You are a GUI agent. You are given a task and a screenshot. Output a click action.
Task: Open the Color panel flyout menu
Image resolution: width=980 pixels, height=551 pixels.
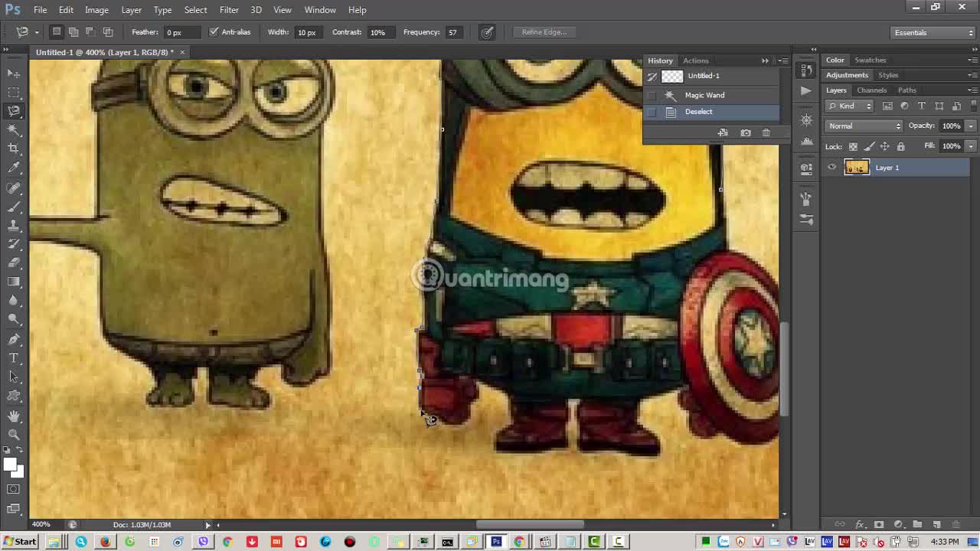972,60
